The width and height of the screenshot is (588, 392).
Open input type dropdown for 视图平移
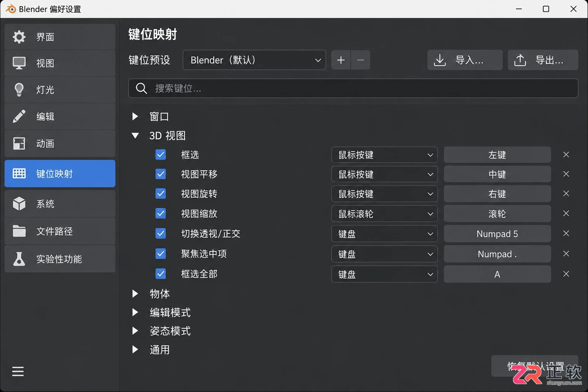coord(385,174)
